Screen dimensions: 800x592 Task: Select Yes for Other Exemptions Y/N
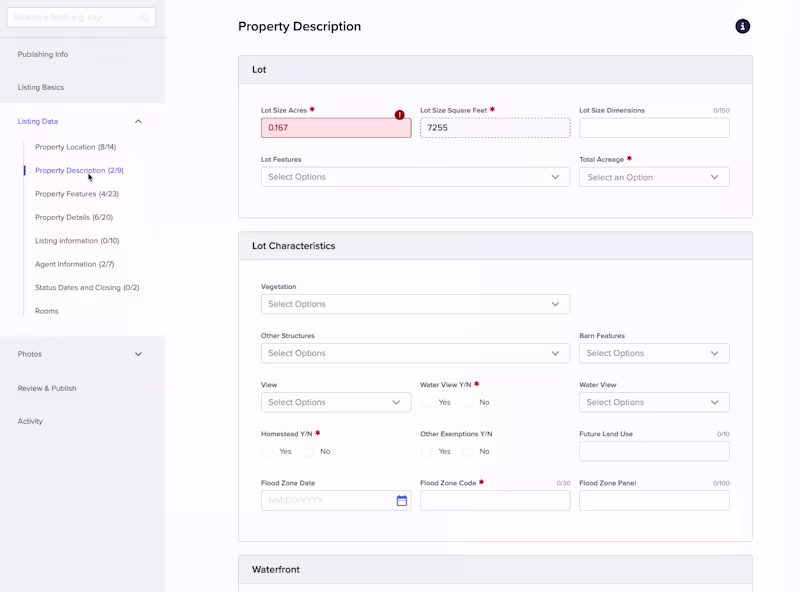coord(427,452)
